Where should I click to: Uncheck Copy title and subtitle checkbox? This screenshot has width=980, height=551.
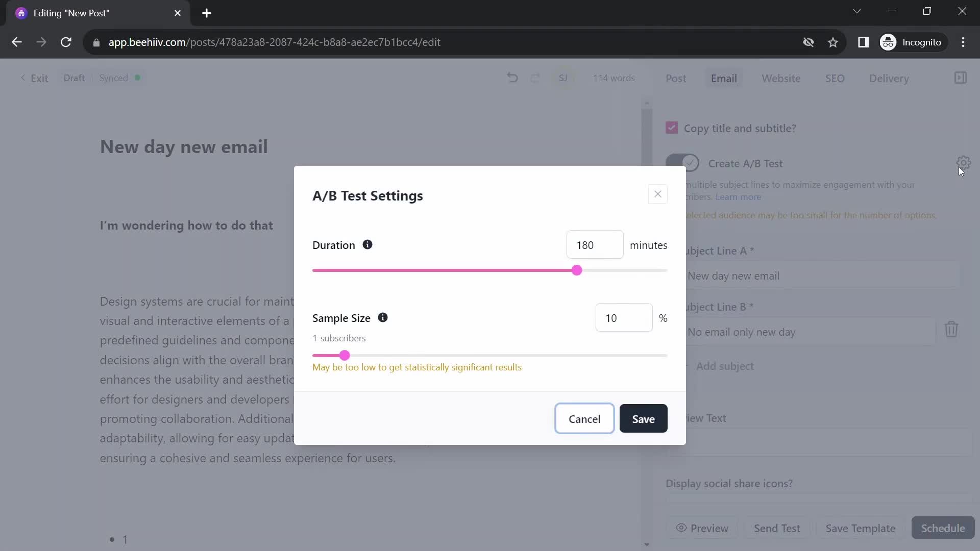pyautogui.click(x=672, y=128)
